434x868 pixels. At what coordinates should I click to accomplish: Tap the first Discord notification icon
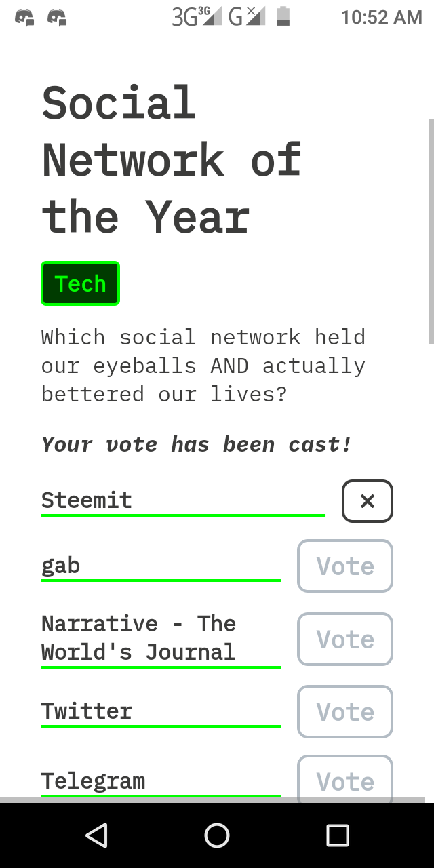pyautogui.click(x=25, y=17)
